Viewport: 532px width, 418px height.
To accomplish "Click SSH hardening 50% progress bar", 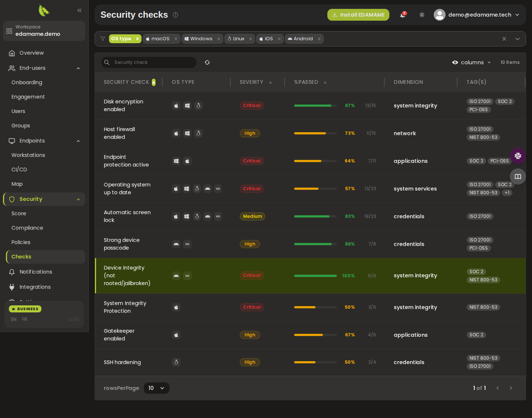I will pyautogui.click(x=315, y=362).
